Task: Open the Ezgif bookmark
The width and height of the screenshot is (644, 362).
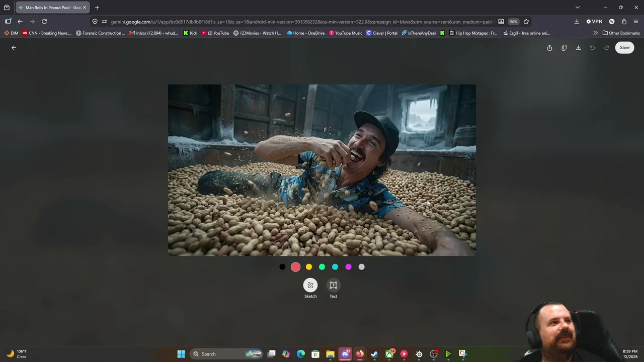Action: (x=527, y=33)
